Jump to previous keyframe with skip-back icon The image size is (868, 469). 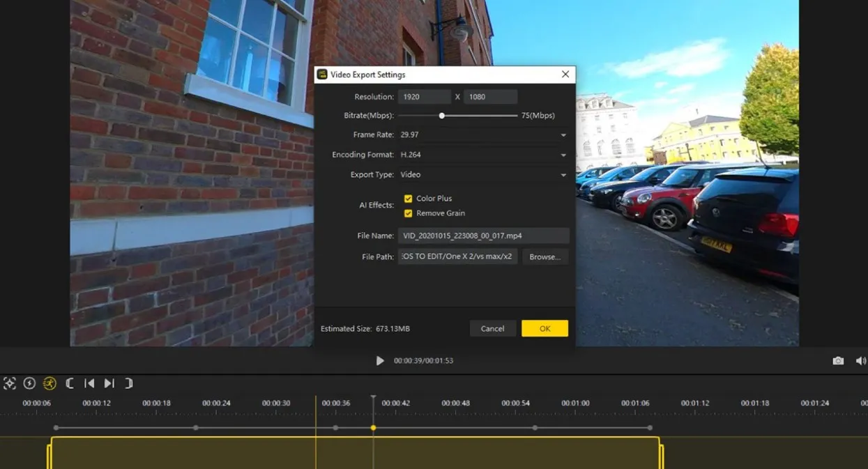point(89,383)
